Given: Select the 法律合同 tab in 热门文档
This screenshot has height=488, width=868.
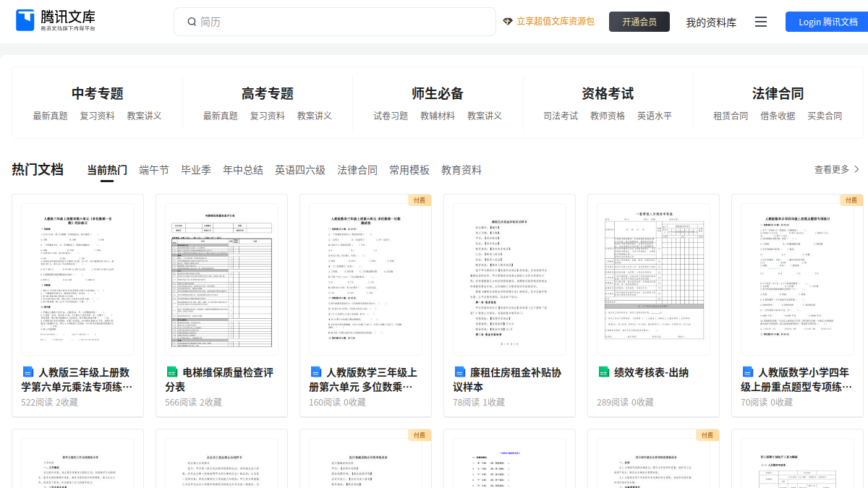Looking at the screenshot, I should click(x=357, y=170).
